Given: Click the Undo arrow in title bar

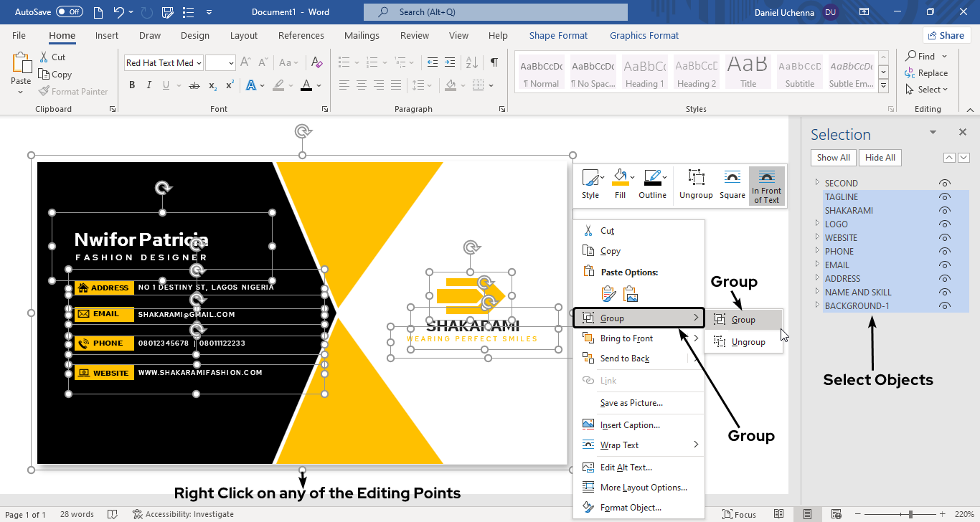Looking at the screenshot, I should click(x=119, y=12).
